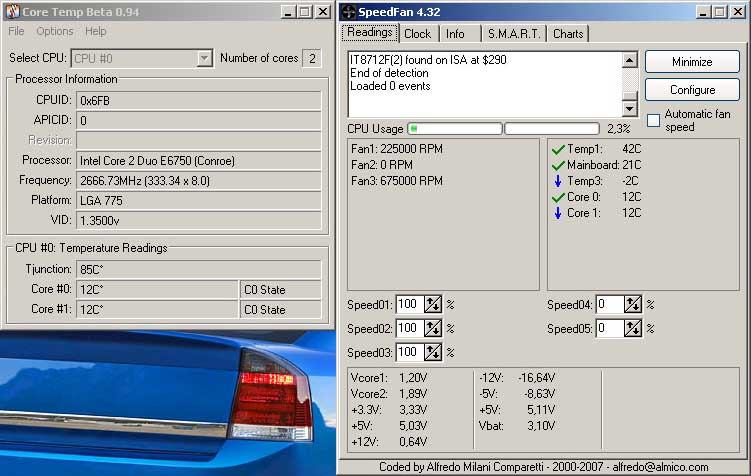
Task: Adjust the Speed03 spinner arrows
Action: pyautogui.click(x=433, y=352)
